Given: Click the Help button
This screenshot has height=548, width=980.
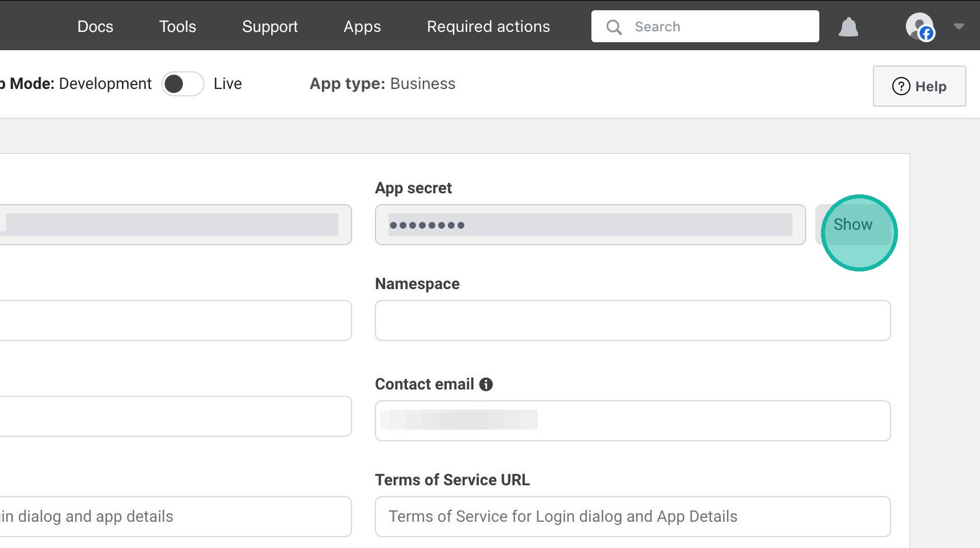Looking at the screenshot, I should point(919,86).
